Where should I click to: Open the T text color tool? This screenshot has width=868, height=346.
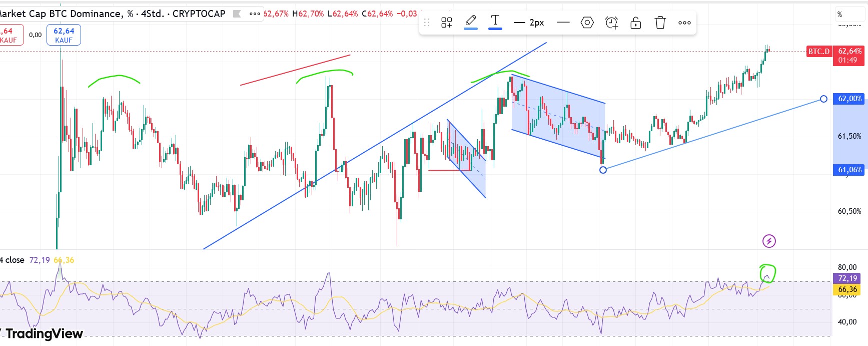point(495,22)
